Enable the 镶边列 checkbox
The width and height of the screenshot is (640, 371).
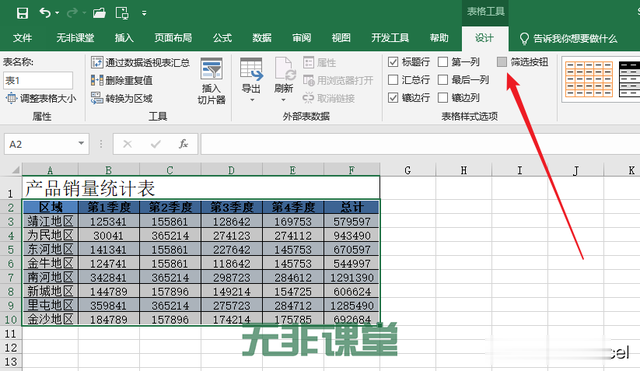click(443, 98)
